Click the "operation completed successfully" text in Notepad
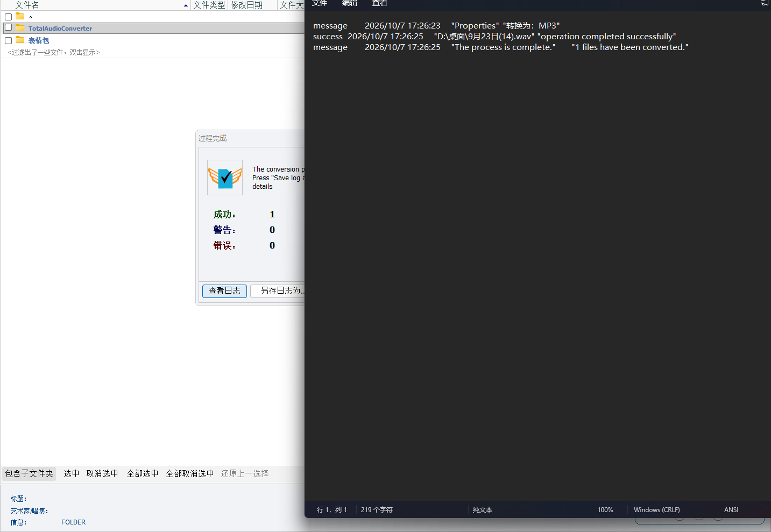 [607, 37]
